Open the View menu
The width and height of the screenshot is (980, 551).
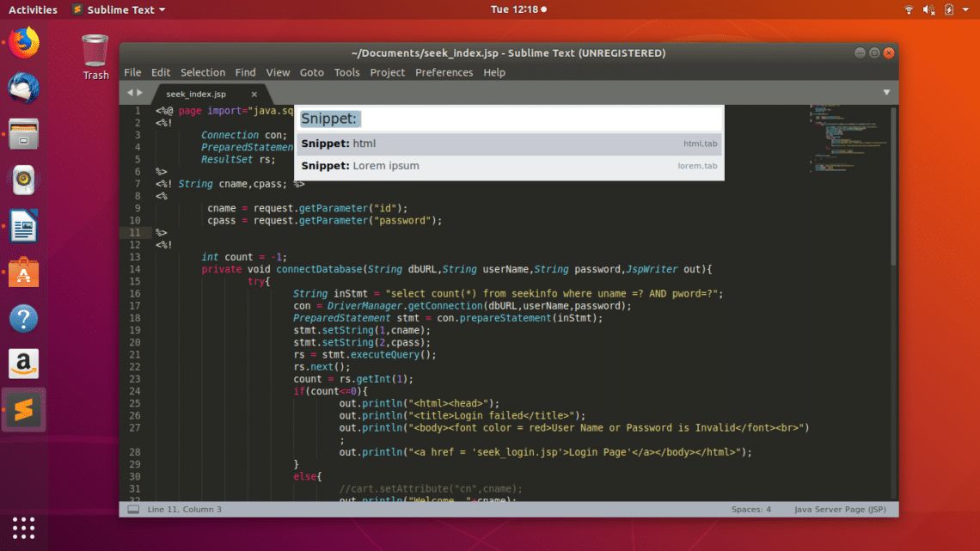pyautogui.click(x=278, y=72)
